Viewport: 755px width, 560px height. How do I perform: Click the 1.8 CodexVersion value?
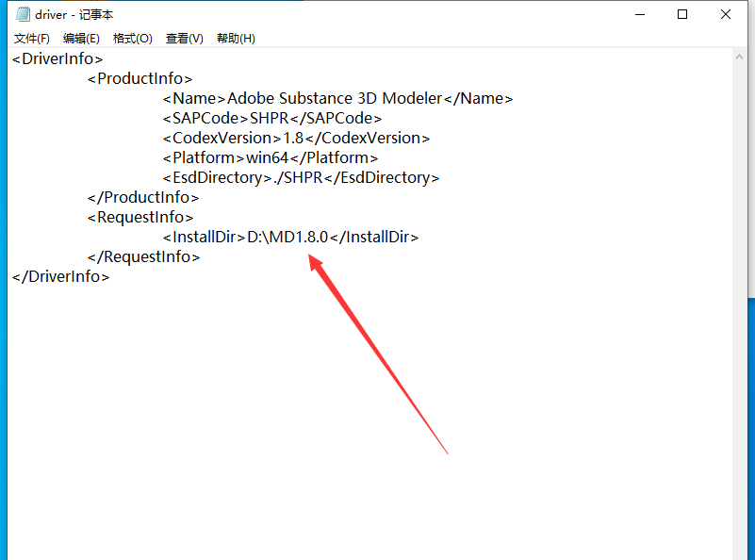click(x=295, y=139)
